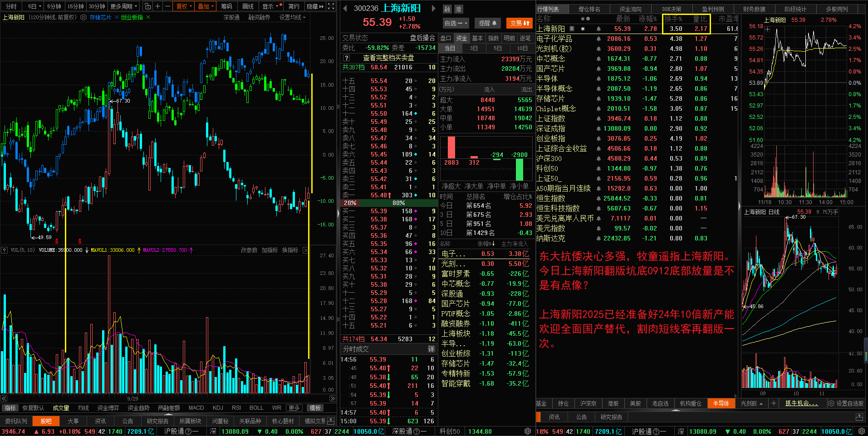Zoom out chart with minus icon
Image resolution: width=868 pixels, height=436 pixels.
click(x=167, y=6)
